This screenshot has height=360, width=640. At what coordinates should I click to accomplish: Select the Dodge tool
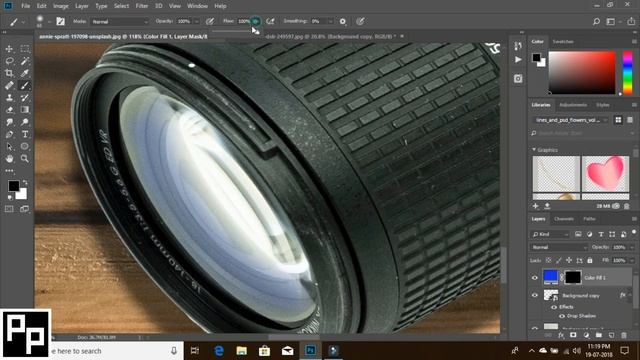click(25, 122)
